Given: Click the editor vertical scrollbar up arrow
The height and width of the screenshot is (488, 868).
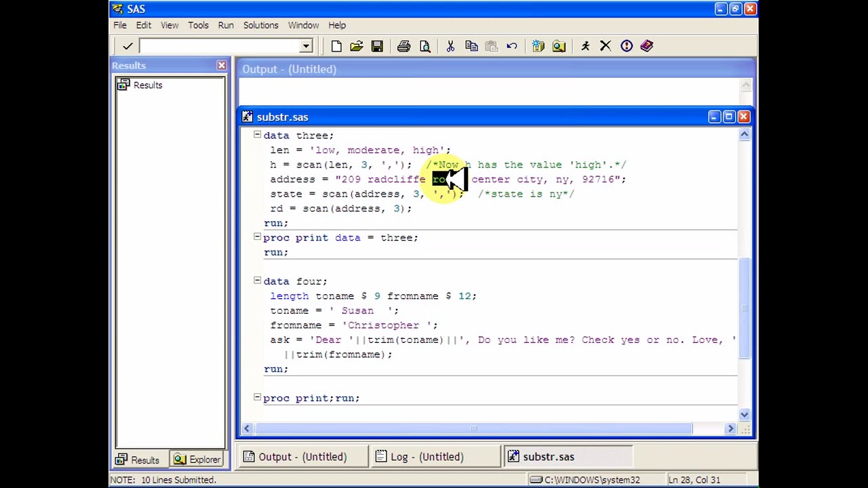Looking at the screenshot, I should point(744,135).
